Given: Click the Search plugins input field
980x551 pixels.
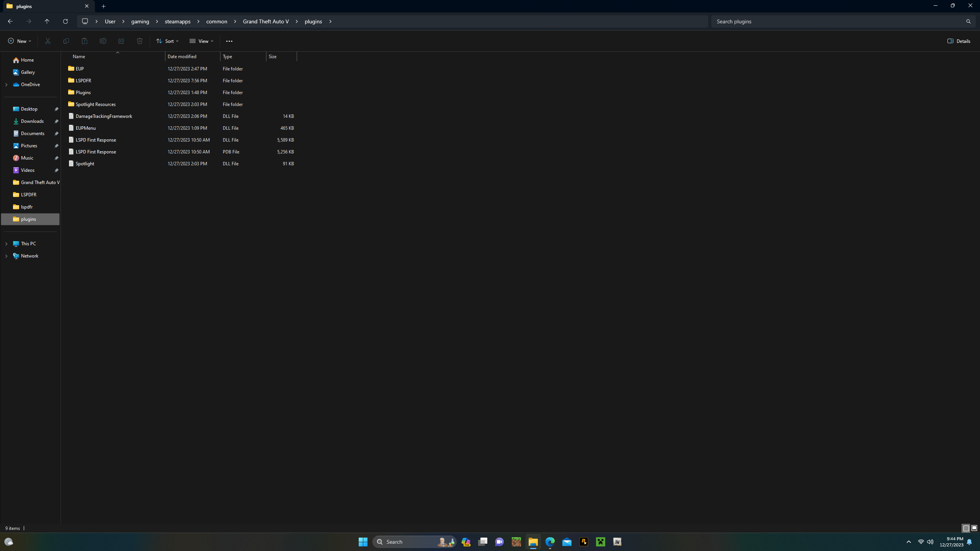Looking at the screenshot, I should point(835,21).
